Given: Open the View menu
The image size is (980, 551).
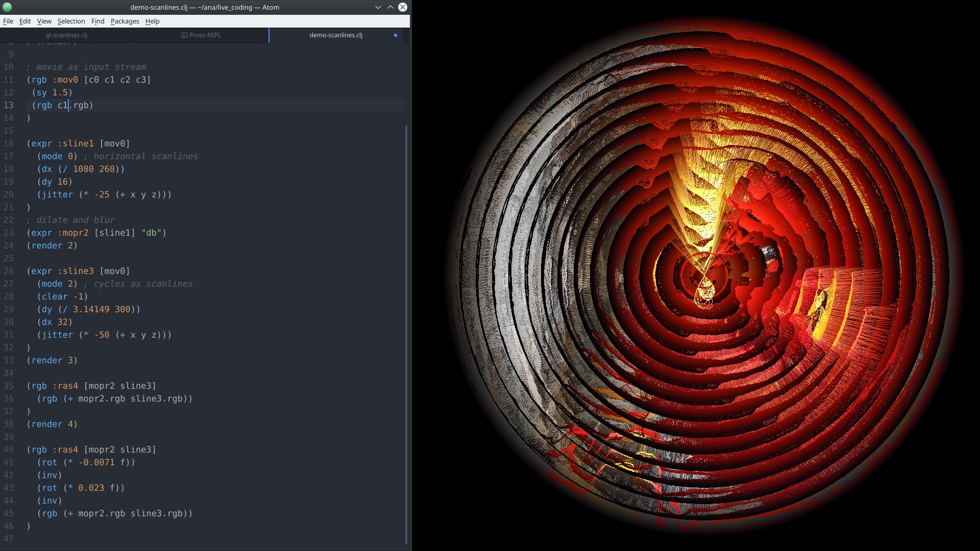Looking at the screenshot, I should point(44,21).
